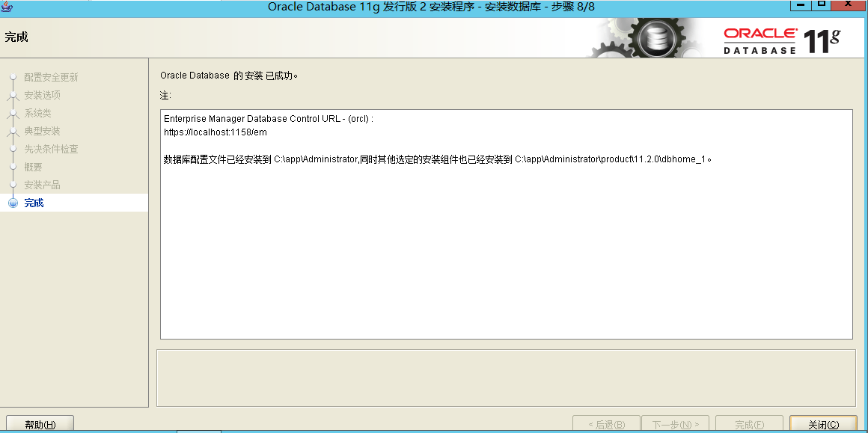The image size is (868, 433).
Task: Select the 安装选项 step in the sidebar
Action: (x=42, y=95)
